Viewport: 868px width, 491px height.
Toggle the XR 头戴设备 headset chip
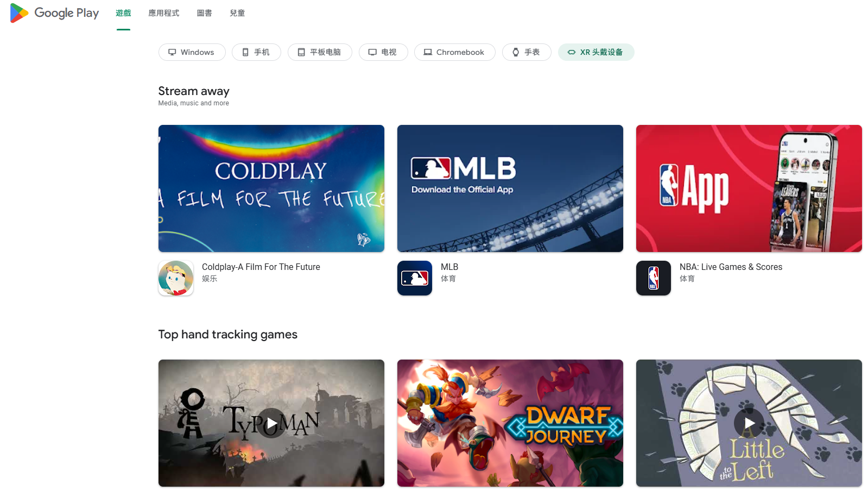(x=595, y=52)
